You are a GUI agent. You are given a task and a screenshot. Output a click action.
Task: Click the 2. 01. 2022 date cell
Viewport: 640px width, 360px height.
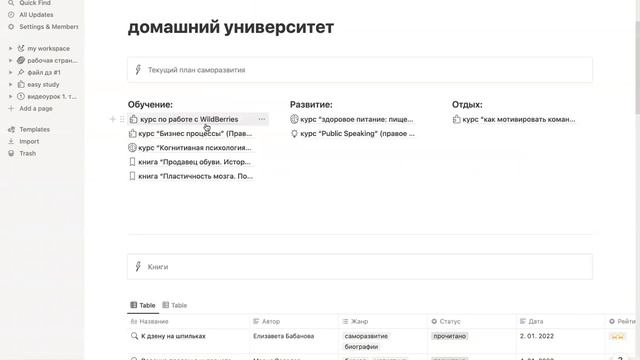click(537, 336)
